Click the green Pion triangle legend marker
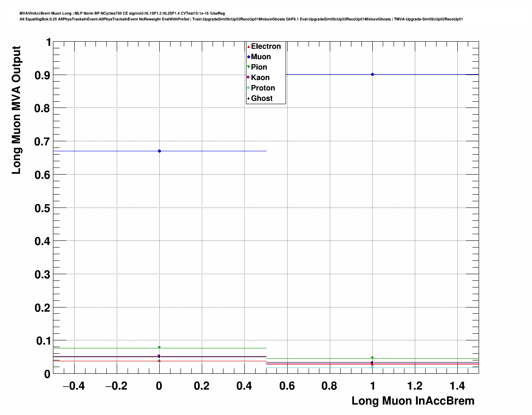Screen dimensions: 532x415 (x=249, y=67)
